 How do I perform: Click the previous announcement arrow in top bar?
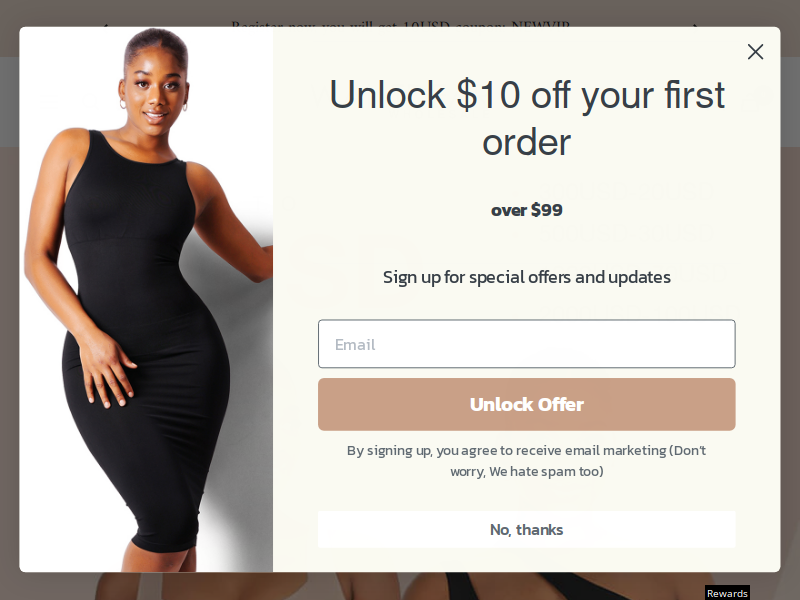(105, 25)
